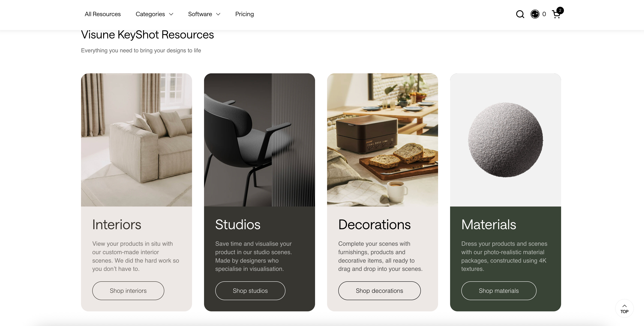Screen dimensions: 644x326
Task: Click Shop decorations button
Action: [380, 291]
